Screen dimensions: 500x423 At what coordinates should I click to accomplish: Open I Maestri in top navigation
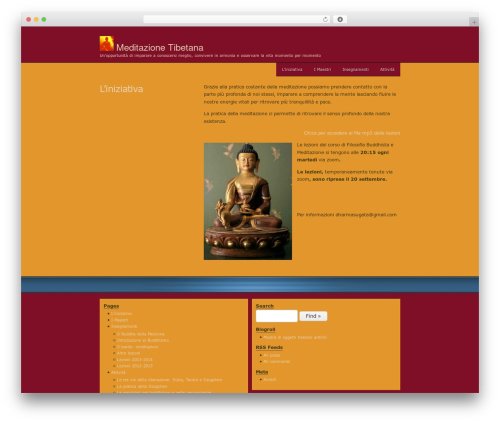click(322, 69)
